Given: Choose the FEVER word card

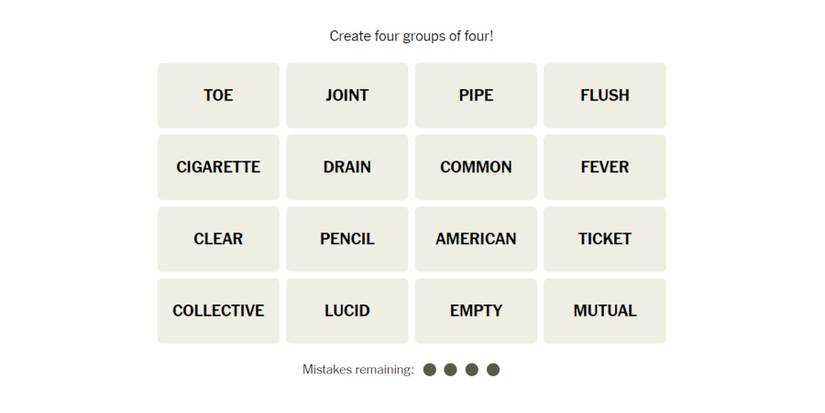Looking at the screenshot, I should [605, 167].
